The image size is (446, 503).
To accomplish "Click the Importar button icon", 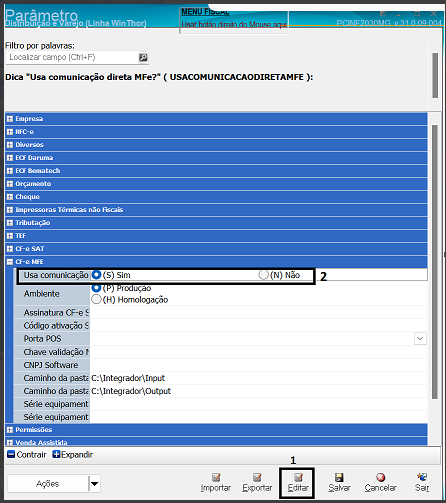I will pos(216,477).
